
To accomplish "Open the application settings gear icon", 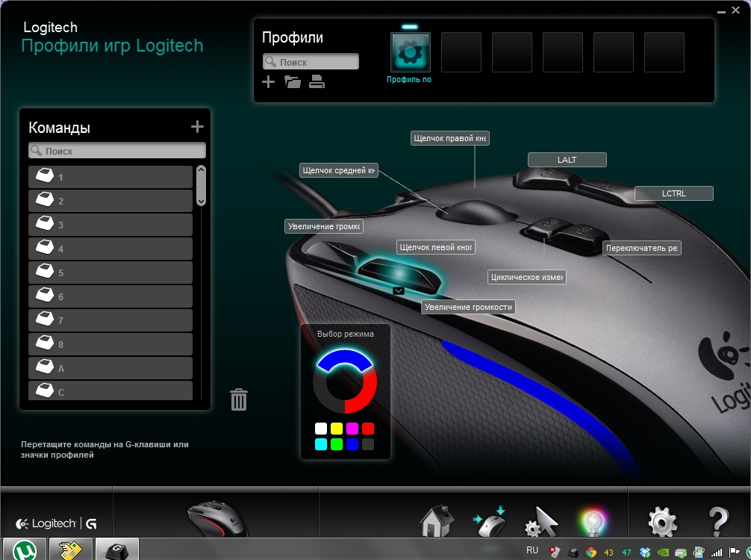I will 663,521.
